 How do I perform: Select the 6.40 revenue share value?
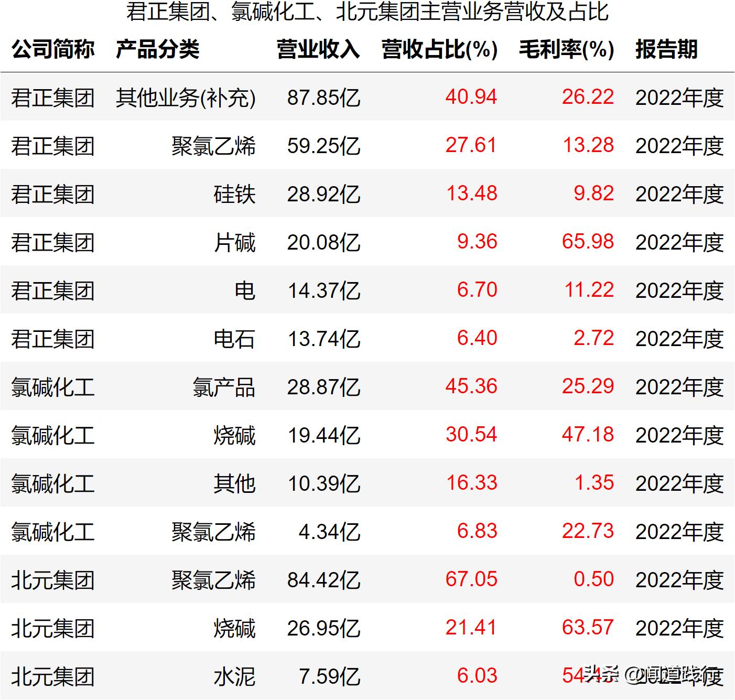tap(477, 338)
